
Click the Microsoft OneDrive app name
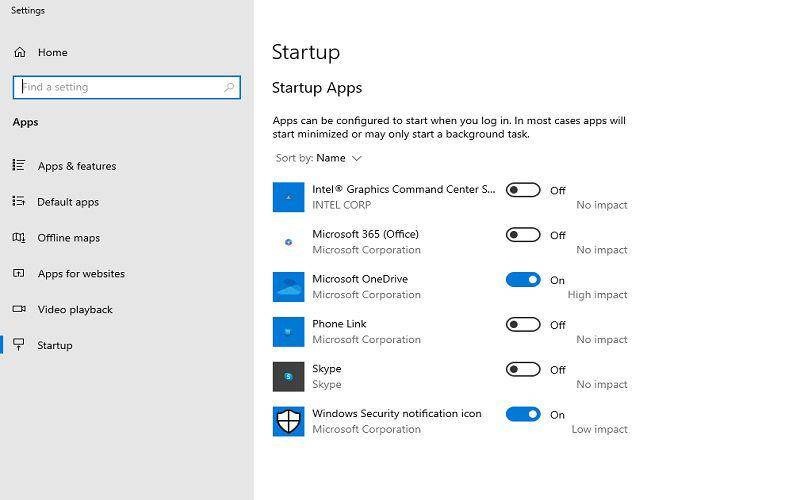360,279
